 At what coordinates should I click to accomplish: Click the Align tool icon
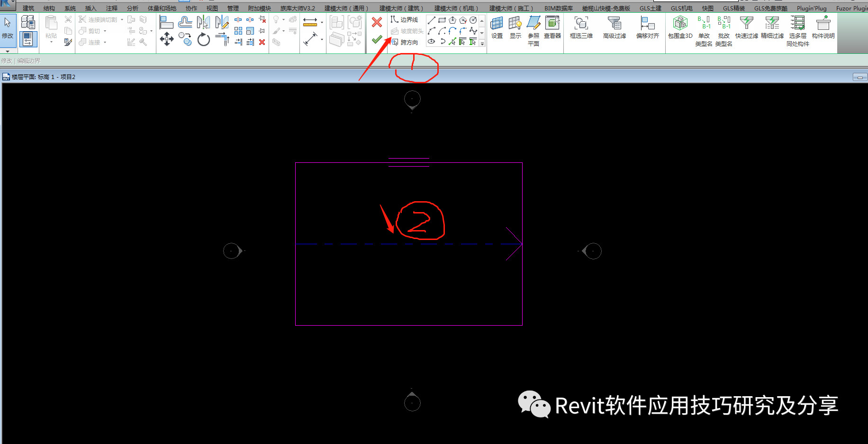click(x=166, y=22)
